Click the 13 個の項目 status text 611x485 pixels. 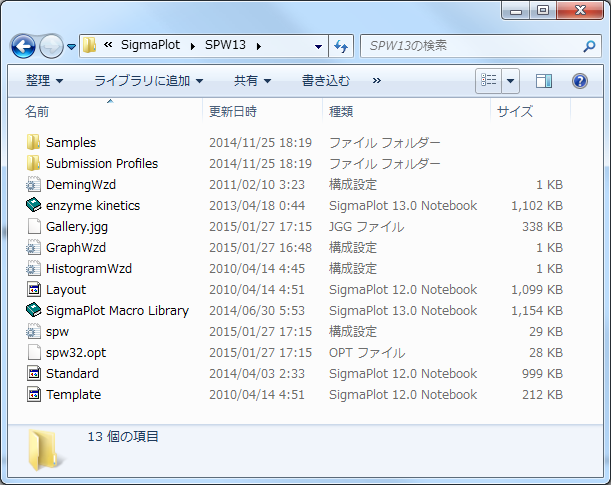123,437
